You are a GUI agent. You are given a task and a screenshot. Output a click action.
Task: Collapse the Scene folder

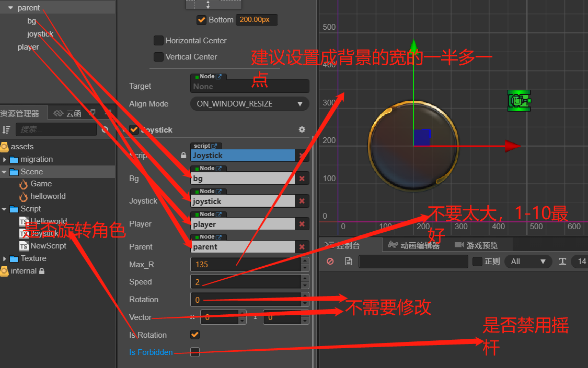point(4,172)
